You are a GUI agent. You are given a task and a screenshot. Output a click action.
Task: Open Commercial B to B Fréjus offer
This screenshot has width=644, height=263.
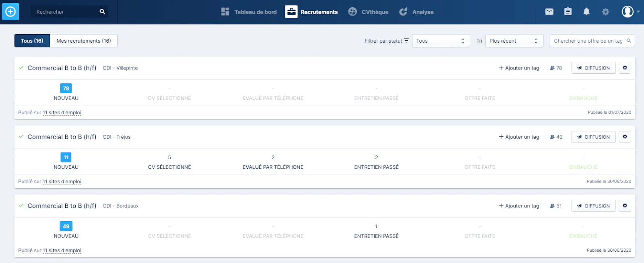[x=62, y=137]
